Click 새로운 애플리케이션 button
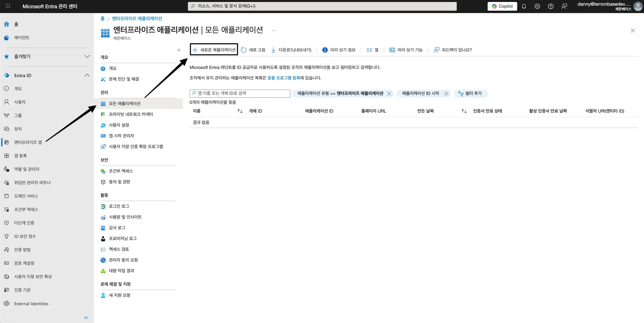 (x=214, y=50)
